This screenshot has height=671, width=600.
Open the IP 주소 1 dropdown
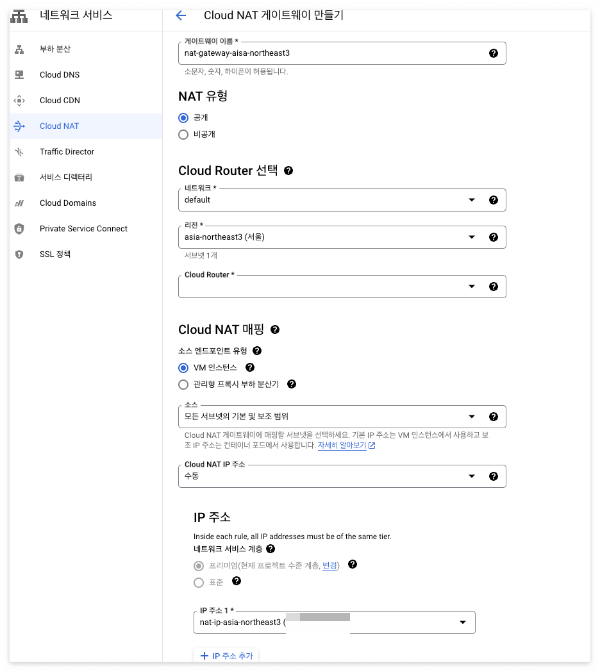coord(334,622)
